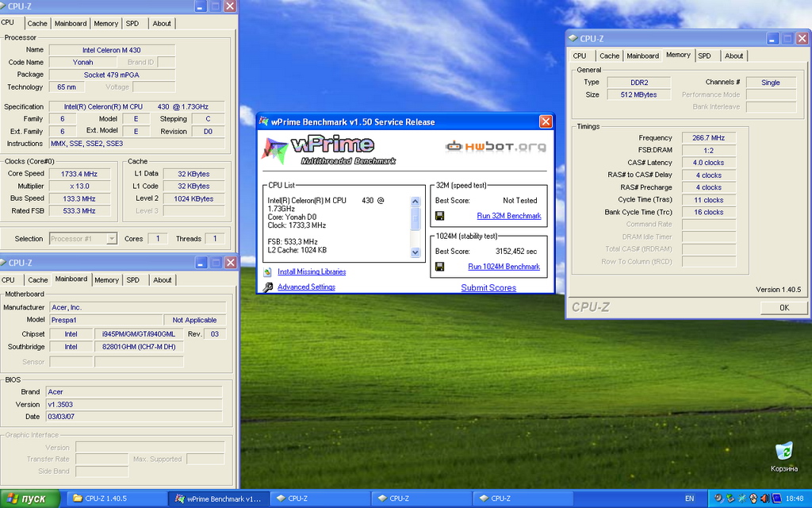Open SPD tab in right CPU-Z memory window
Viewport: 812px width, 508px height.
click(x=704, y=56)
